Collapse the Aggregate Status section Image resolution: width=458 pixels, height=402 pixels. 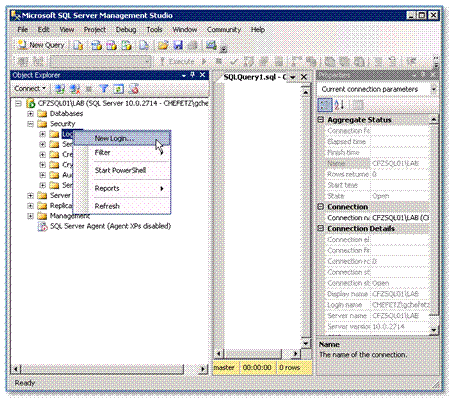coord(321,119)
